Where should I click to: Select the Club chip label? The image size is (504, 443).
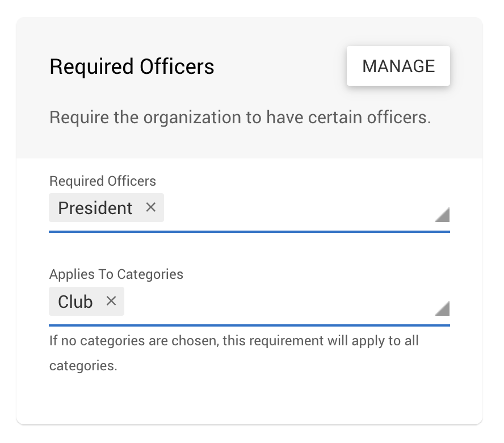tap(75, 302)
